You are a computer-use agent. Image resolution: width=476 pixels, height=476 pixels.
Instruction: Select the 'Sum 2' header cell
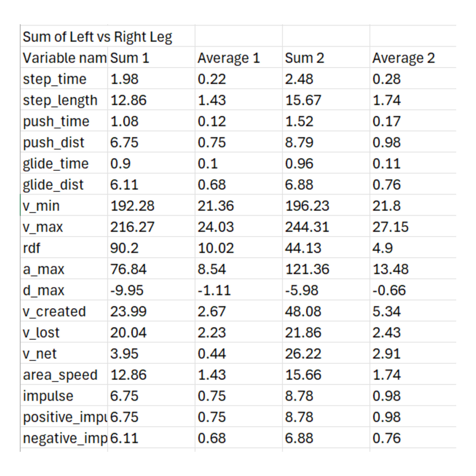pyautogui.click(x=304, y=58)
